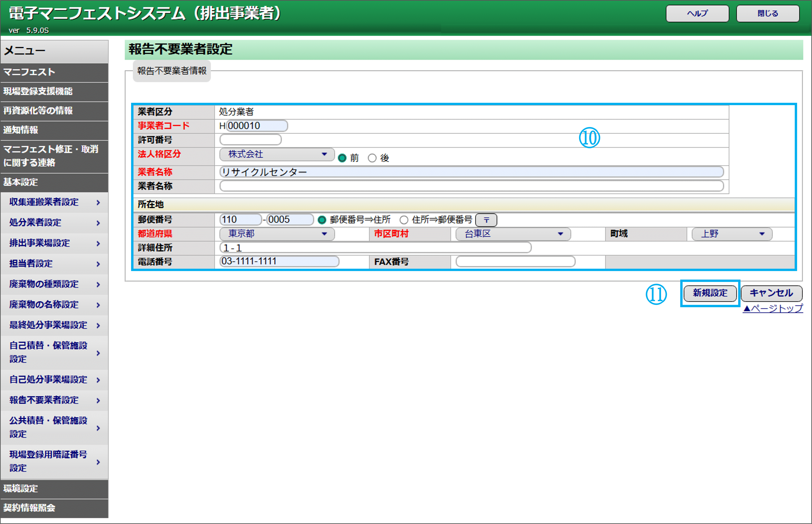Click chevron arrow beside 担当者設定
Viewport: 812px width, 524px height.
click(x=98, y=264)
